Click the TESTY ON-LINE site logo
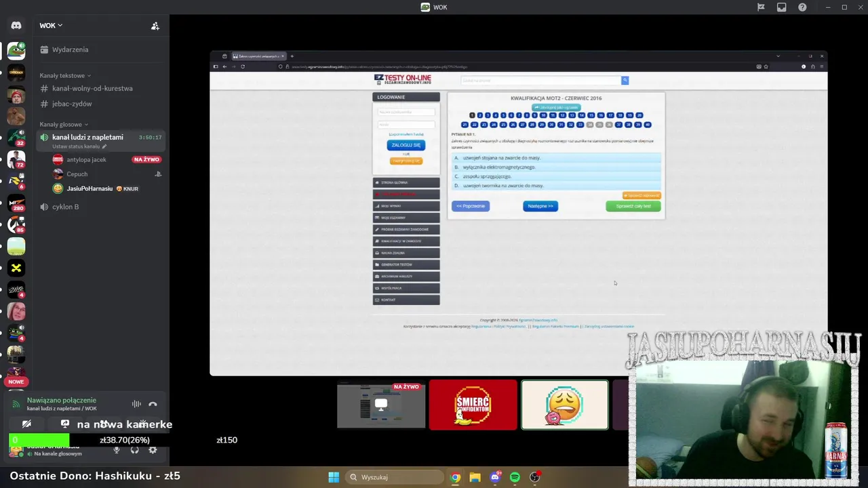The width and height of the screenshot is (868, 488). coord(403,79)
